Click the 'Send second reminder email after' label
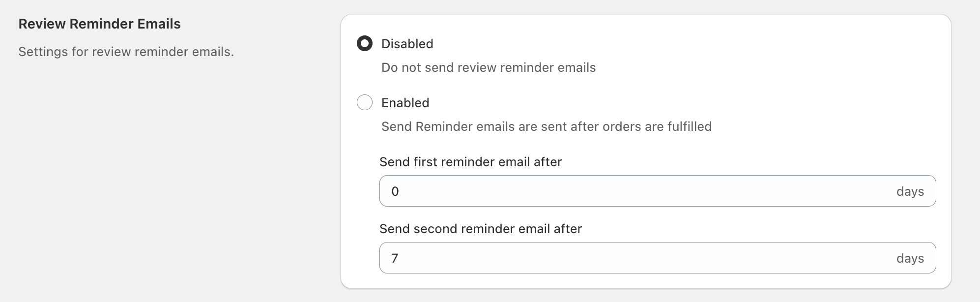Screen dimensions: 980x302 [x=480, y=229]
